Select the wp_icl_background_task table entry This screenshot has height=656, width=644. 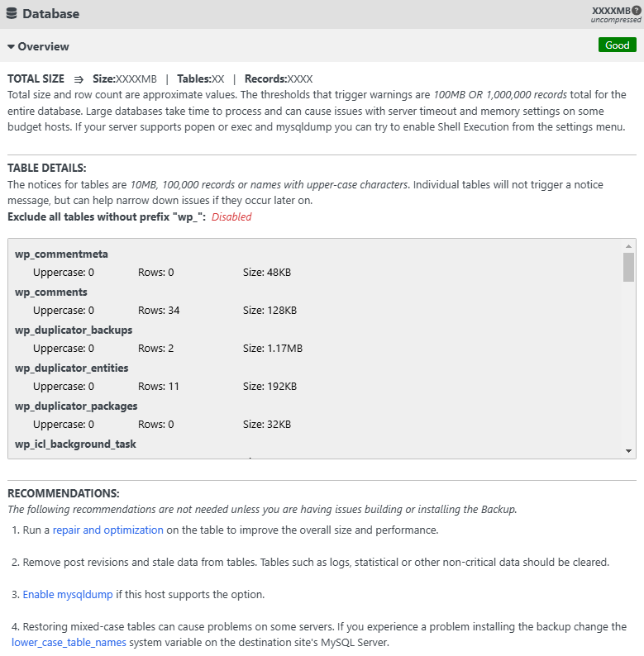(75, 444)
